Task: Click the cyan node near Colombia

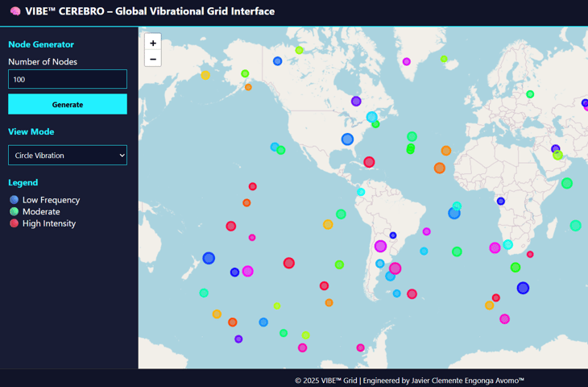Action: 361,192
